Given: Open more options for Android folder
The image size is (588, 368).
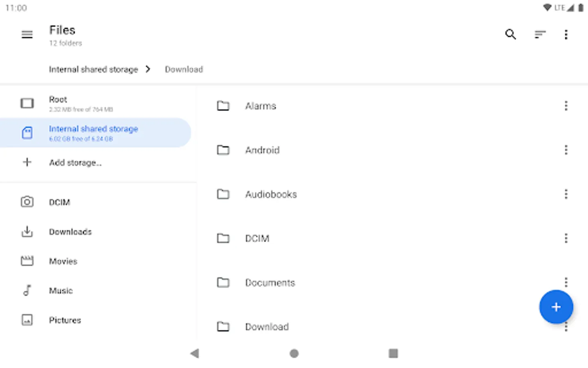Looking at the screenshot, I should (566, 150).
